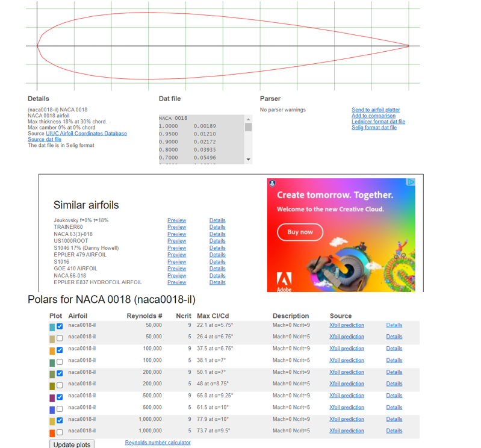This screenshot has width=481, height=448.
Task: Click the red-orange swatch for 1,000,000 Ncrit 5
Action: 52,433
